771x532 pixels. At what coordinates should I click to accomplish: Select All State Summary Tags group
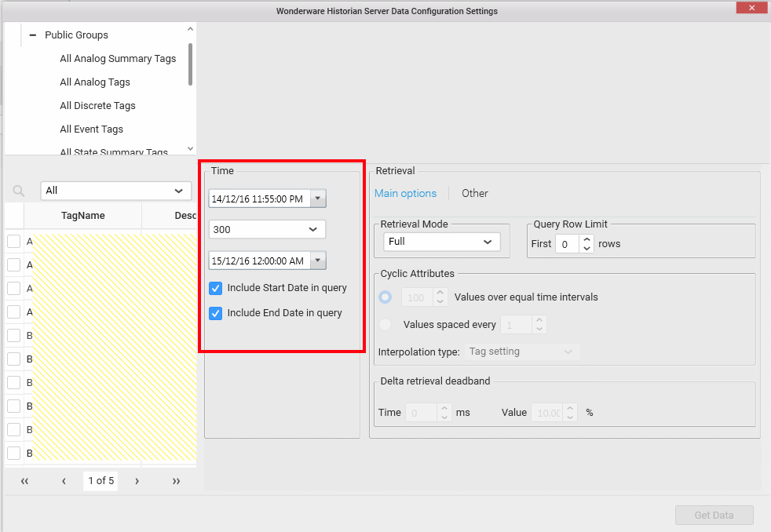pyautogui.click(x=114, y=151)
